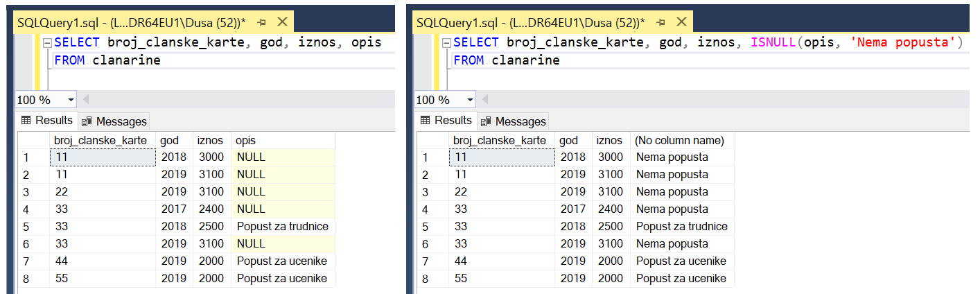This screenshot has height=303, width=980.
Task: Close the left SQLQuery1.sql tab
Action: pos(282,21)
